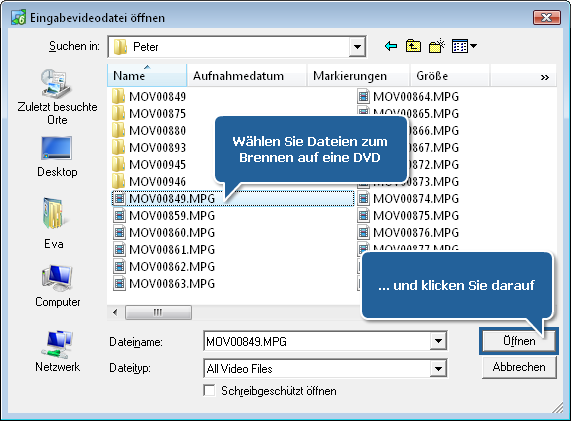Select the file name MOV00862.MPG
Image resolution: width=571 pixels, height=421 pixels.
[x=172, y=267]
